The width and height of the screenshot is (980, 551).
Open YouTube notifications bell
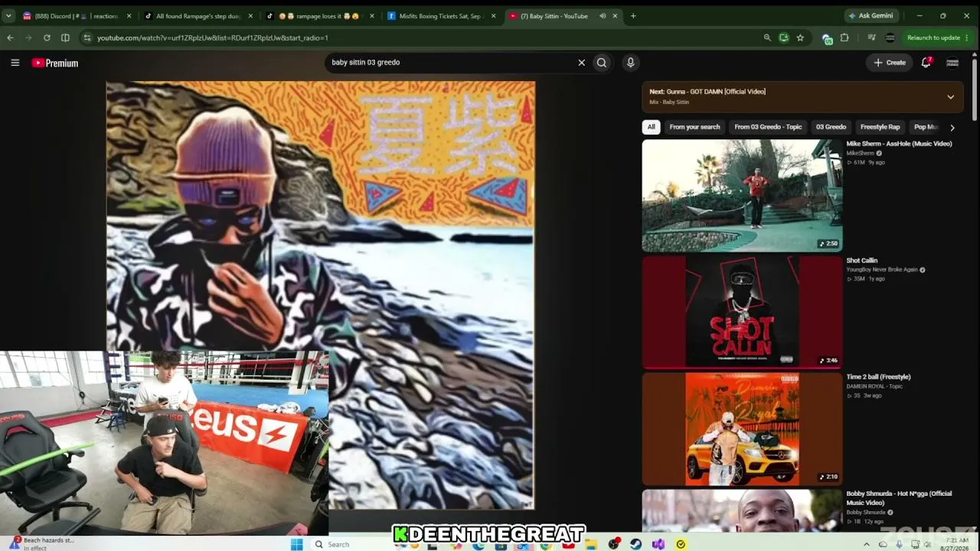926,63
